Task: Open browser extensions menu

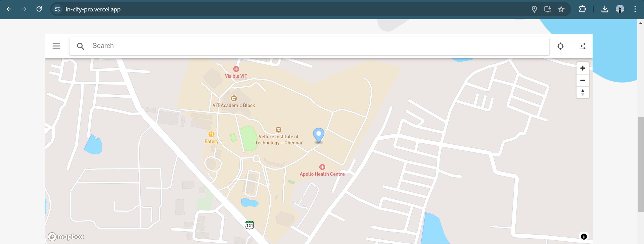Action: click(583, 9)
